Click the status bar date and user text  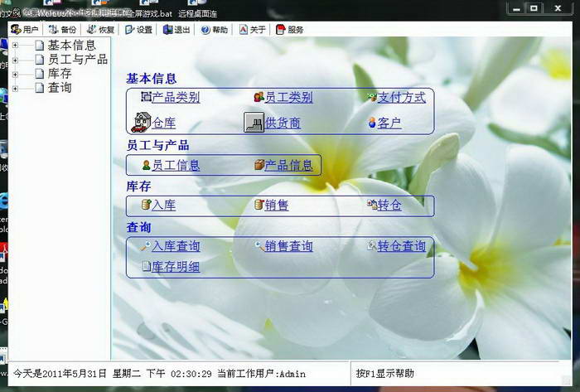[160, 374]
